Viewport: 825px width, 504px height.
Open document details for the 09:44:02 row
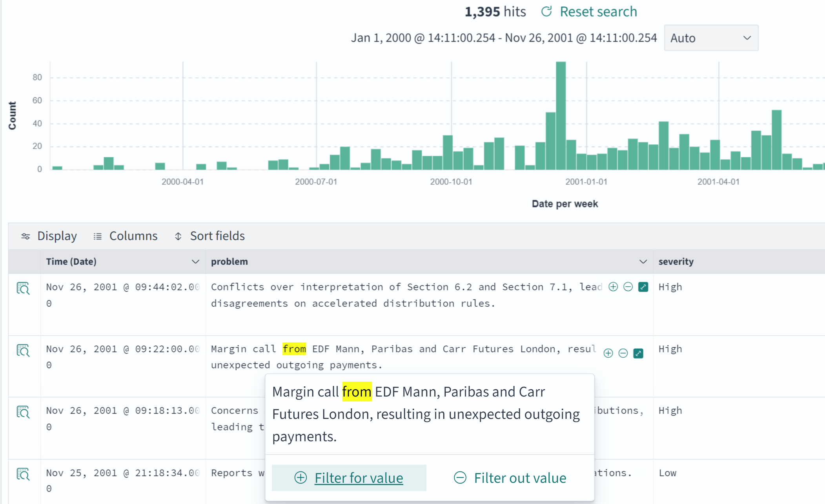pos(23,288)
